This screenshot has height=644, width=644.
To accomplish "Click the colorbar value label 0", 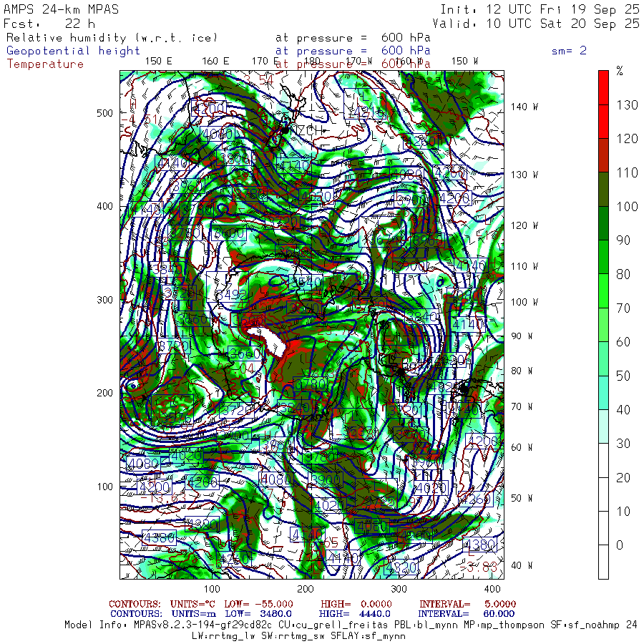I will point(620,545).
